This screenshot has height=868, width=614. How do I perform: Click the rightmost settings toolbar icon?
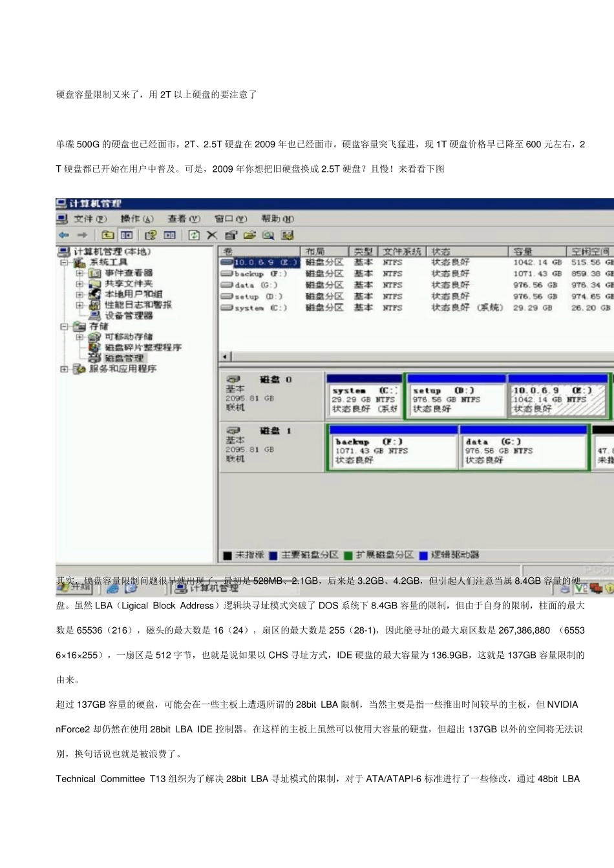click(288, 235)
